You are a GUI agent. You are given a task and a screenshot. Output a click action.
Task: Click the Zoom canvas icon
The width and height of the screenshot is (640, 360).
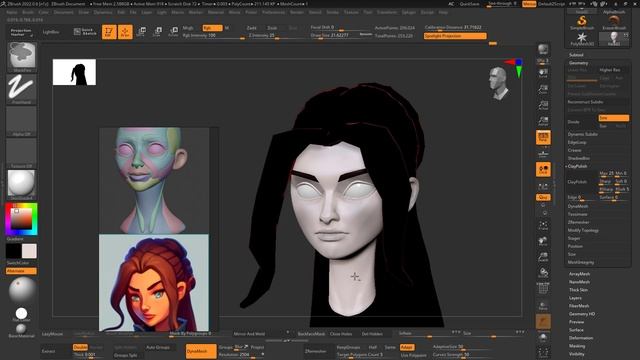pyautogui.click(x=543, y=89)
